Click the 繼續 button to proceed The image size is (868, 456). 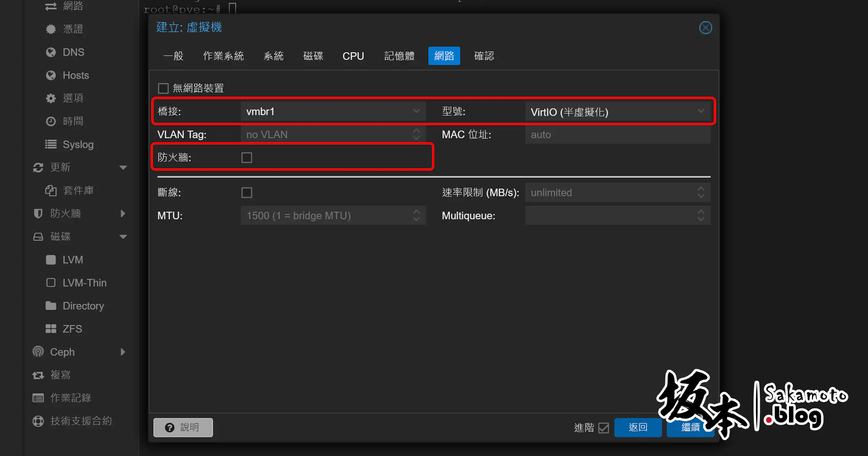(690, 427)
